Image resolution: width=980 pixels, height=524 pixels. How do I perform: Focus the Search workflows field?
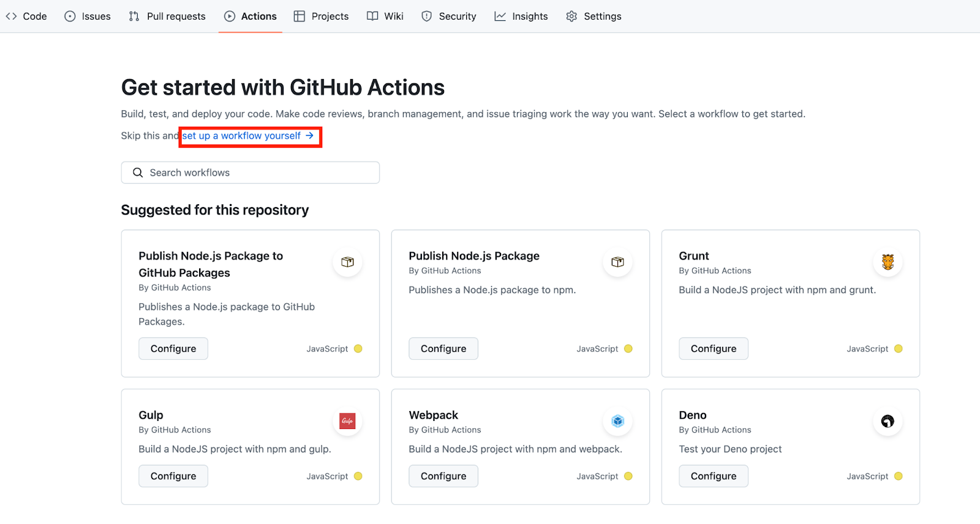(251, 173)
